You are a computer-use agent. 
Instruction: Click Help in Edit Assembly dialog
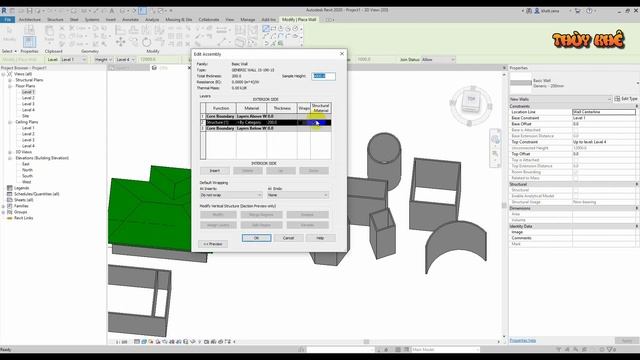[320, 238]
